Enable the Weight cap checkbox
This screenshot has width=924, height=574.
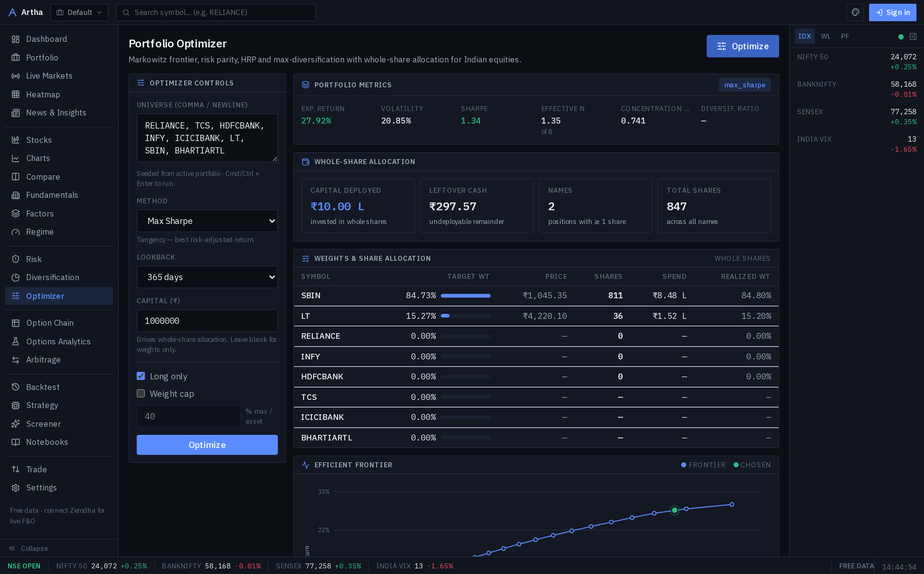(141, 394)
